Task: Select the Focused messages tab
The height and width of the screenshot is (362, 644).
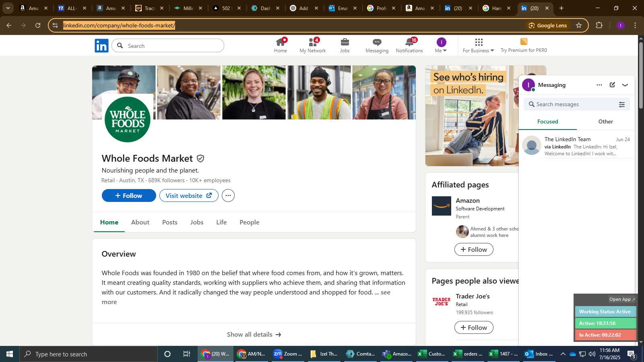Action: (548, 121)
